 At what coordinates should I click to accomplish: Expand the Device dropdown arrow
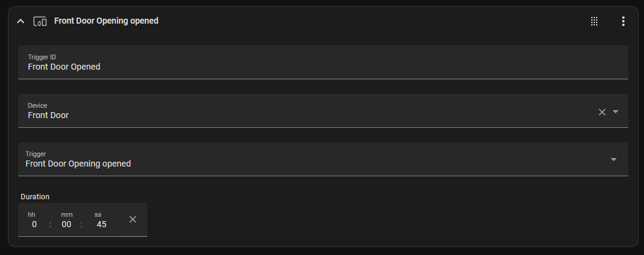615,111
